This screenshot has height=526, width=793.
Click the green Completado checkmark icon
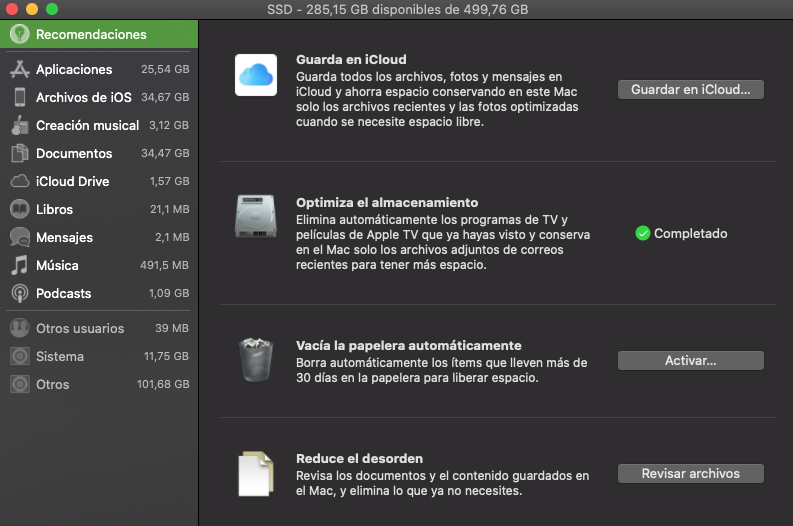coord(643,233)
